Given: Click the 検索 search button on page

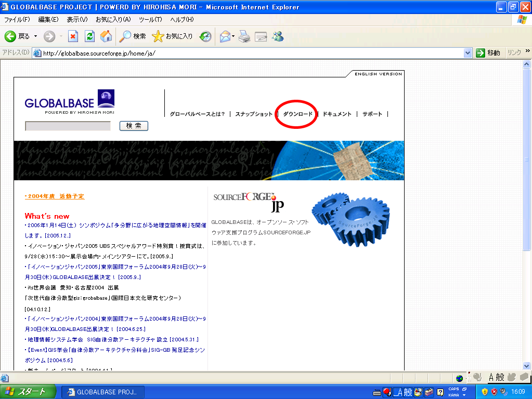Looking at the screenshot, I should pyautogui.click(x=134, y=126).
